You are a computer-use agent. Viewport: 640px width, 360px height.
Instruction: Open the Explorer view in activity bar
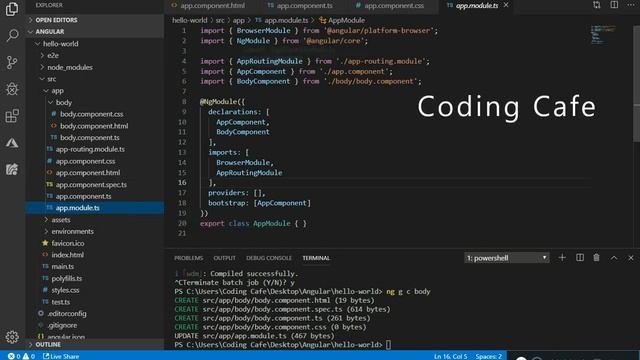(x=12, y=9)
